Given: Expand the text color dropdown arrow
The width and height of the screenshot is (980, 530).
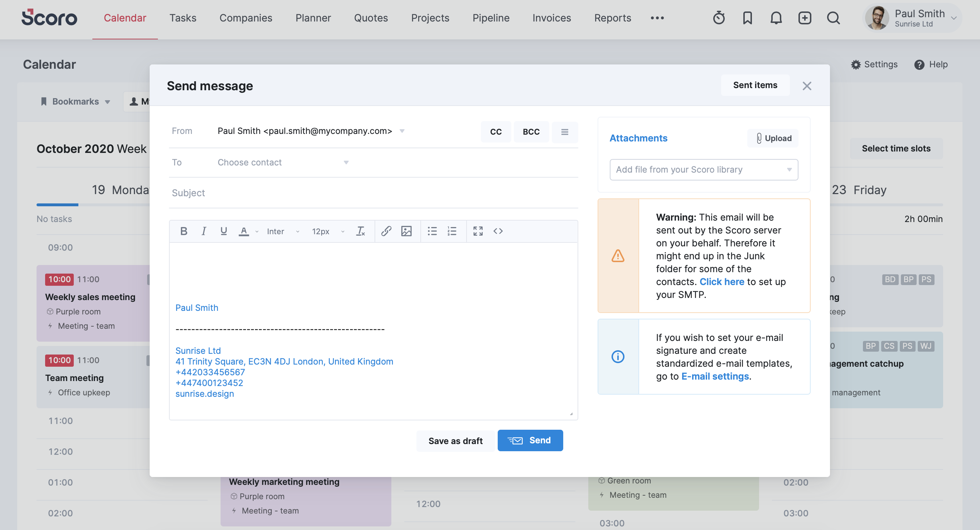Looking at the screenshot, I should pos(257,231).
